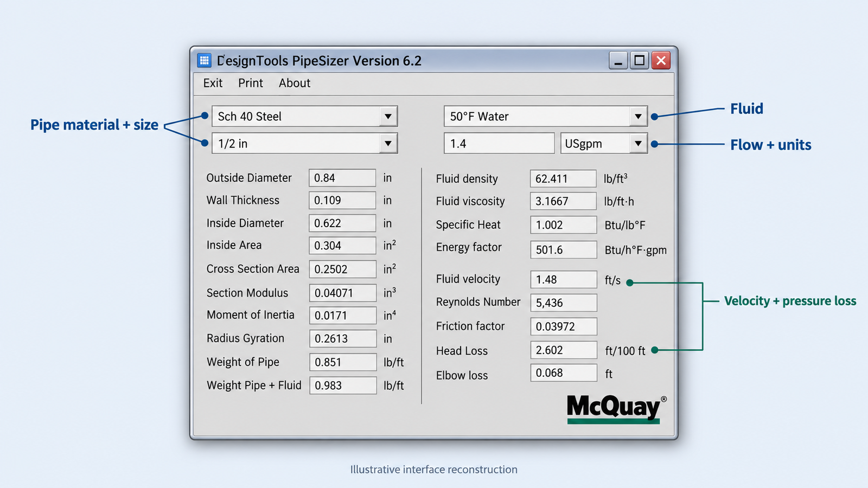The width and height of the screenshot is (868, 488).
Task: Click the DesignTools PipeSizer Version 6.2 title
Action: [x=319, y=61]
